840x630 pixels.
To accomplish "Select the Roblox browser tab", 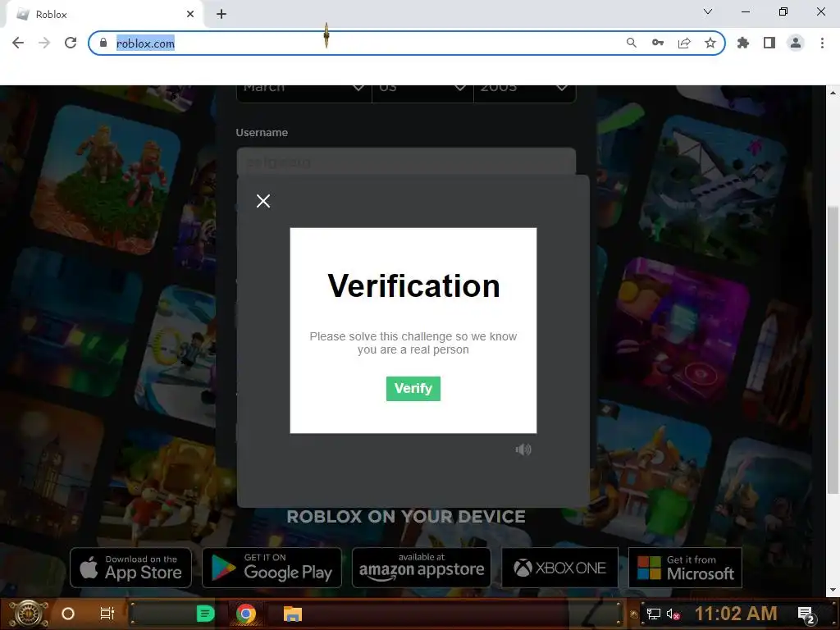I will (x=104, y=15).
